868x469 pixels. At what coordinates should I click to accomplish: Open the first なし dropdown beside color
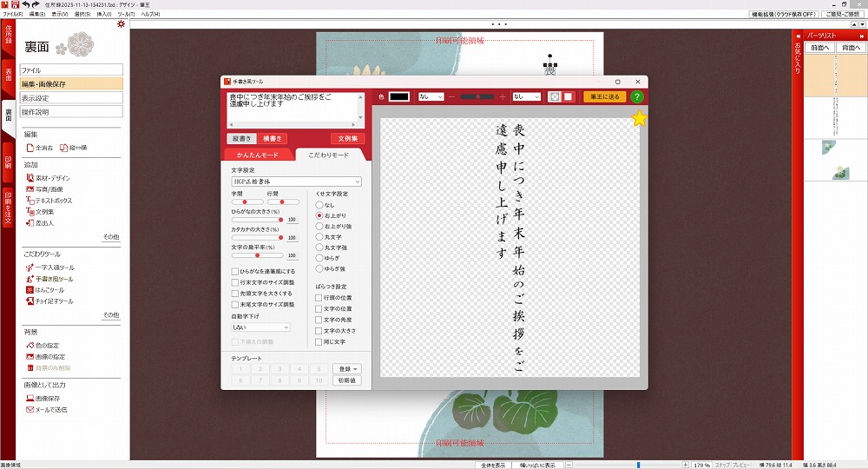(431, 97)
